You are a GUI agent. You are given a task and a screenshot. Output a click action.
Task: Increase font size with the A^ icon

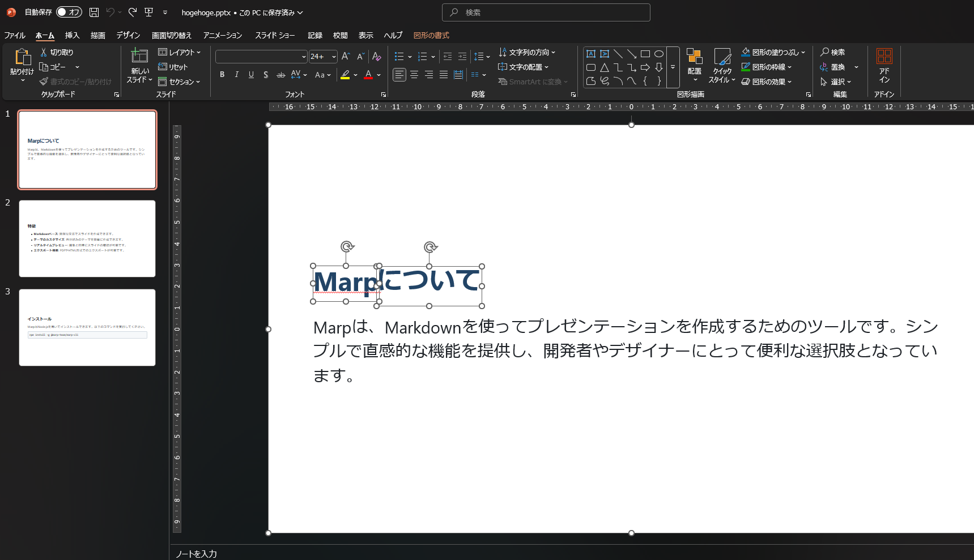click(345, 56)
